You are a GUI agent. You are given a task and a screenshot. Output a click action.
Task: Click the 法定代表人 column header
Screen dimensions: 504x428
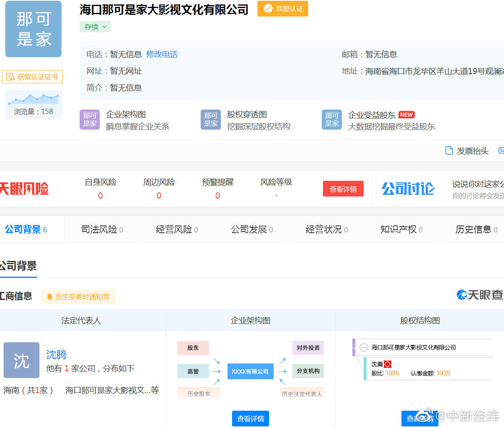[81, 320]
